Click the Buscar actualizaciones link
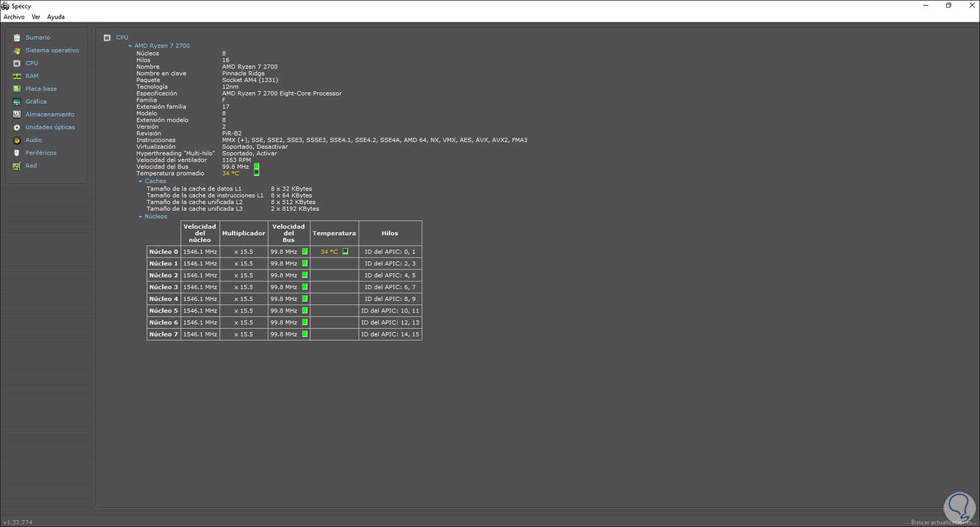 coord(943,522)
